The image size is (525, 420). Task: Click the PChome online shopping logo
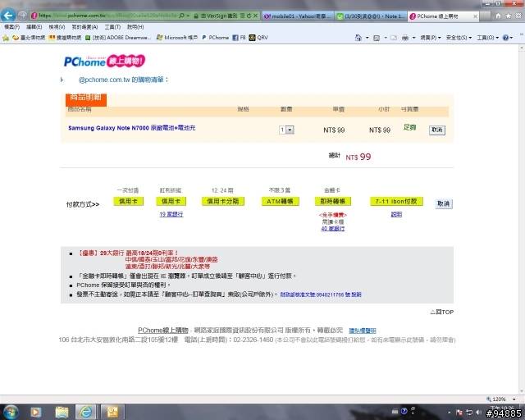tap(104, 61)
